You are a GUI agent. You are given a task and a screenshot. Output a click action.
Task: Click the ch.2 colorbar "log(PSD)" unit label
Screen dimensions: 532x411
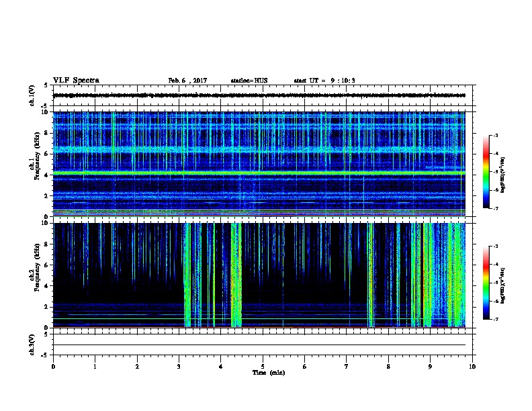point(503,285)
